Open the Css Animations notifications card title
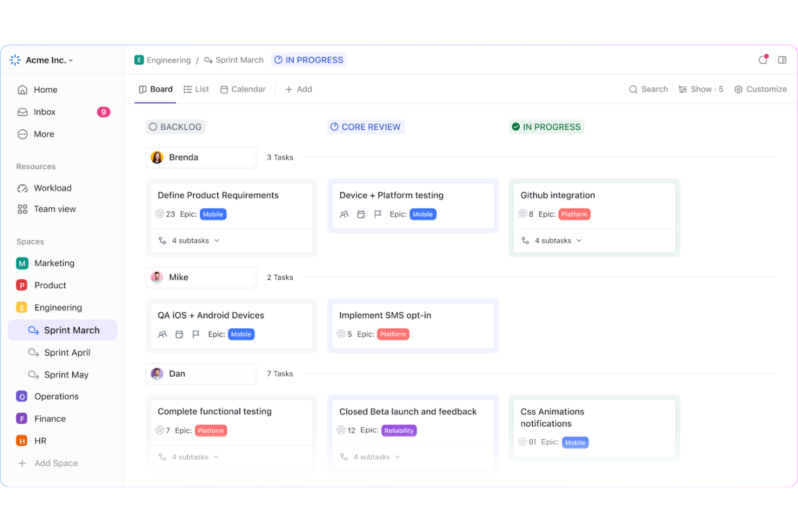798x532 pixels. point(553,418)
